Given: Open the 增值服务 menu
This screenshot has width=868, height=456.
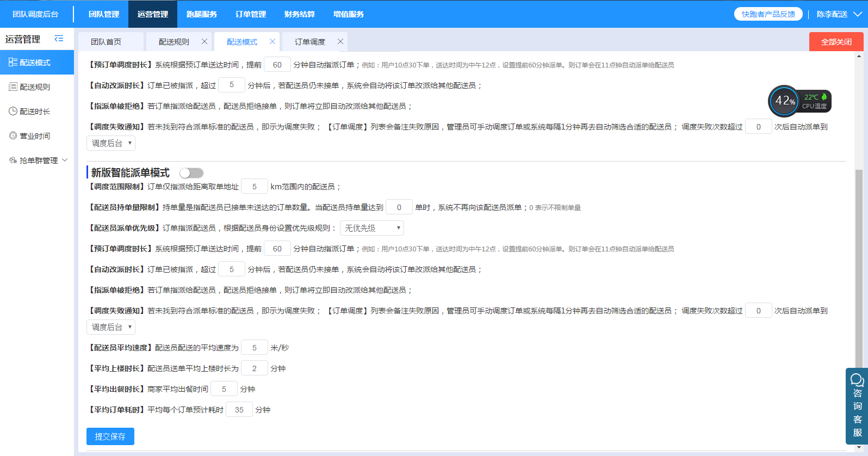Looking at the screenshot, I should [x=349, y=14].
